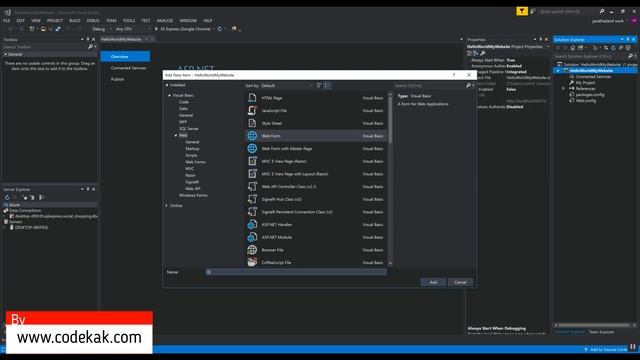
Task: Open Connected Services on project page
Action: (x=128, y=68)
